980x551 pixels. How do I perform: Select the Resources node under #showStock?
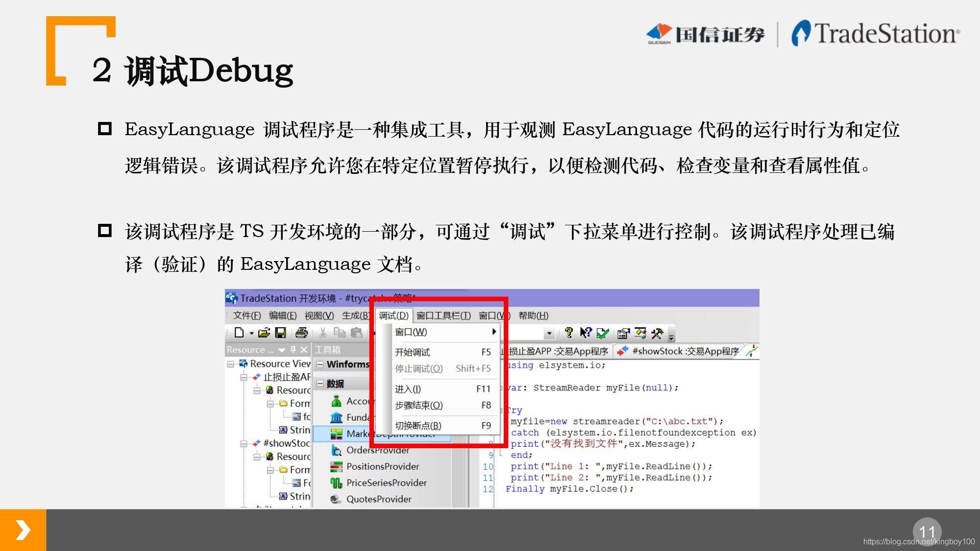point(288,456)
